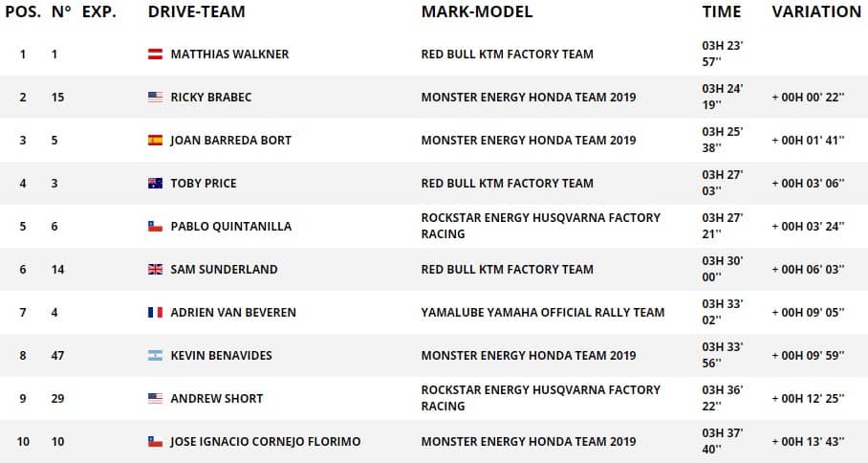Click the French flag beside Adrien Van Beveren
Image resolution: width=868 pixels, height=463 pixels.
[x=155, y=313]
